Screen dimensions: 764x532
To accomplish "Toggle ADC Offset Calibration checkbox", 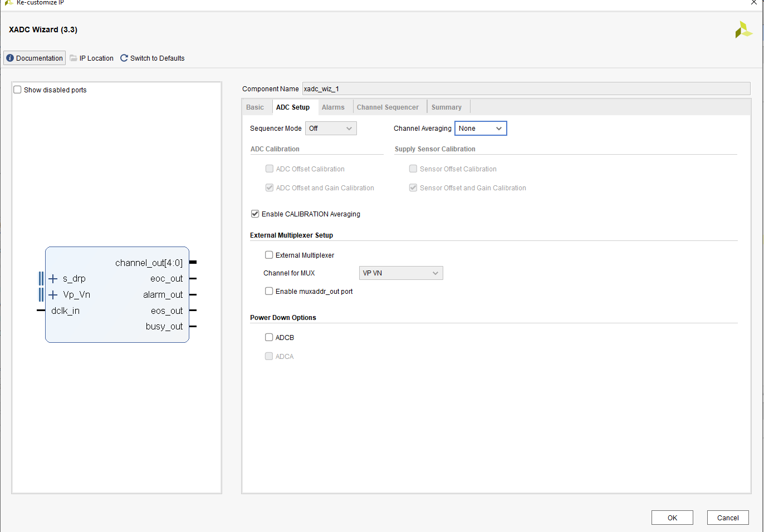I will [270, 169].
